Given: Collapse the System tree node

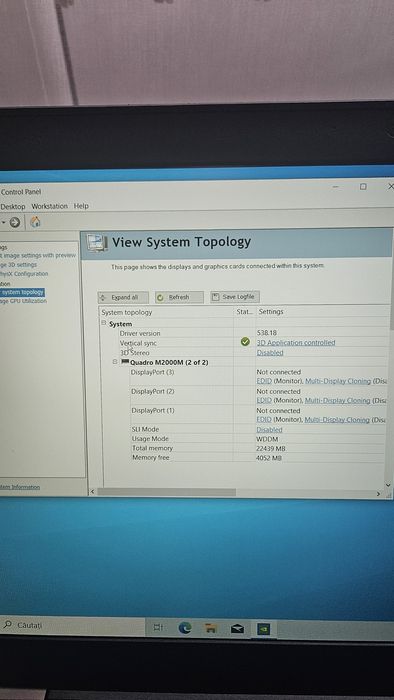Looking at the screenshot, I should tap(104, 323).
